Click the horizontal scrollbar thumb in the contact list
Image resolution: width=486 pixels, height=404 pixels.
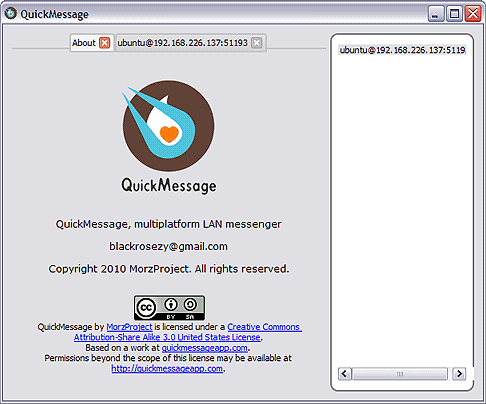[400, 374]
